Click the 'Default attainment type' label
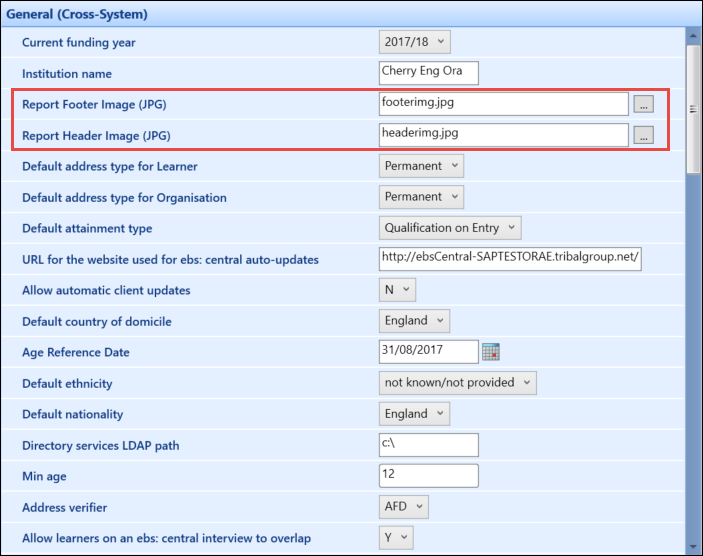 87,229
